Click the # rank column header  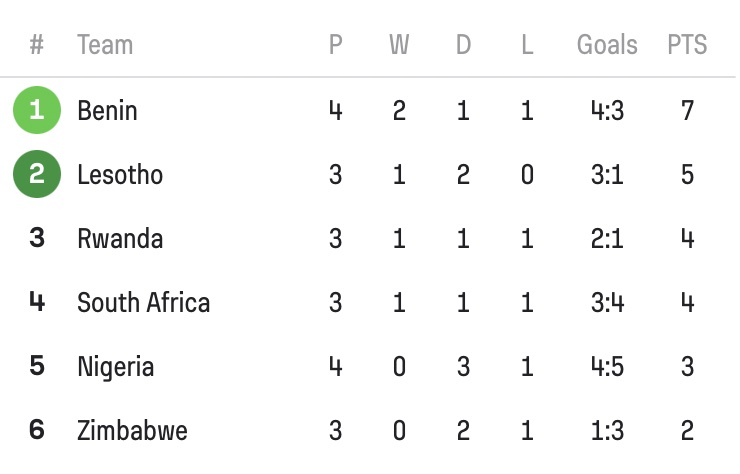(x=37, y=45)
